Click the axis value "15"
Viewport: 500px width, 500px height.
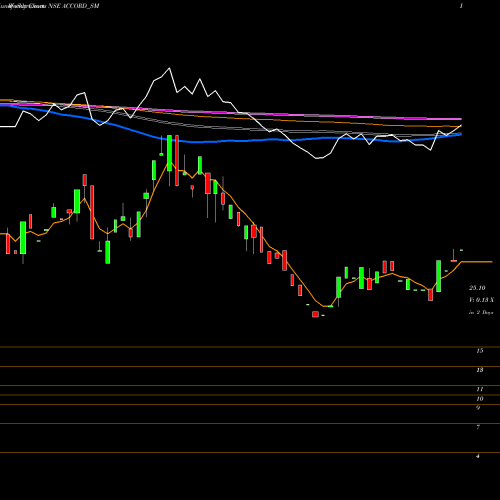(480, 351)
